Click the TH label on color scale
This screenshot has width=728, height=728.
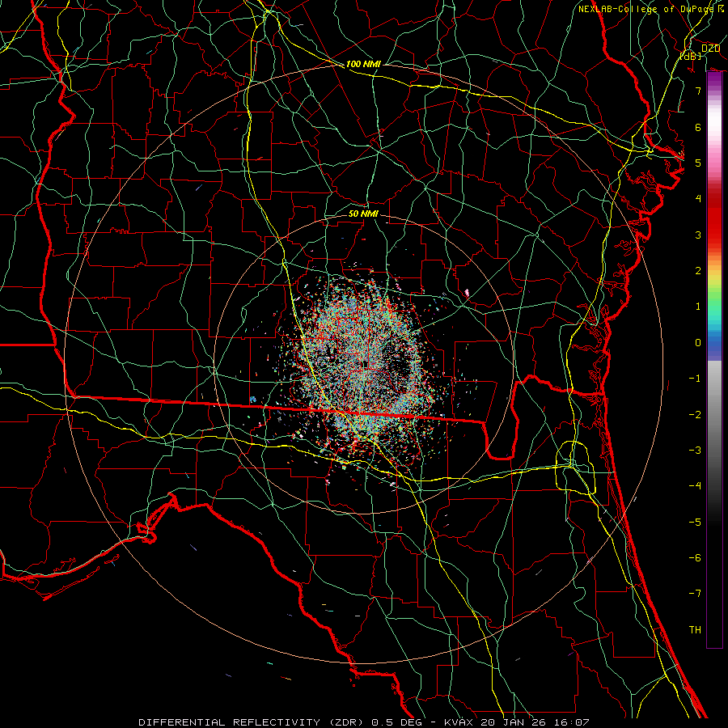(x=695, y=630)
